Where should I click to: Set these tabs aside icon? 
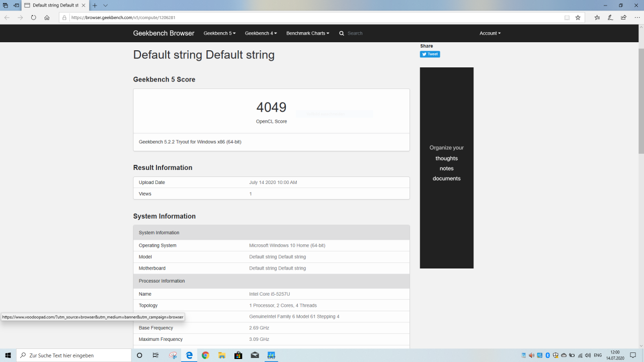click(x=16, y=5)
